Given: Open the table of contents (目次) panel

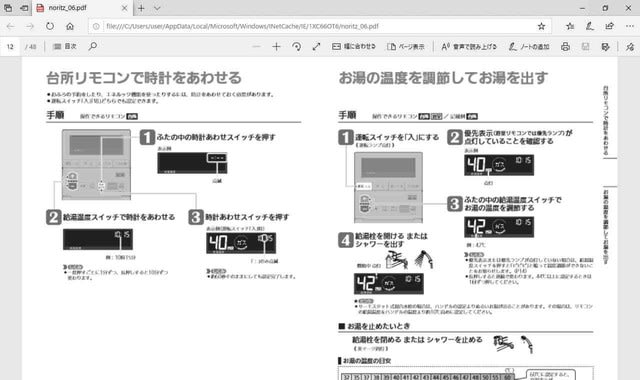Looking at the screenshot, I should (65, 47).
